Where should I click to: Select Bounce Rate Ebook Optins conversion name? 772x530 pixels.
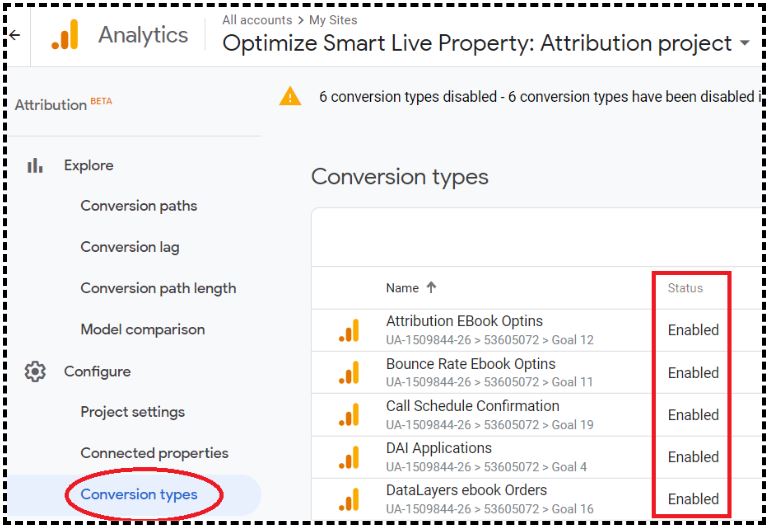point(471,364)
